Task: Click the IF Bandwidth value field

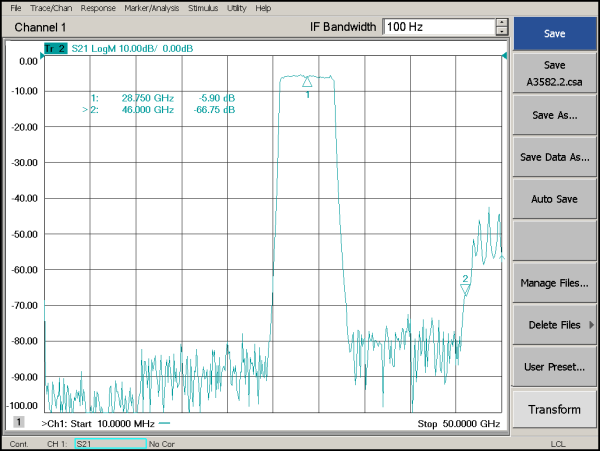Action: pyautogui.click(x=439, y=27)
